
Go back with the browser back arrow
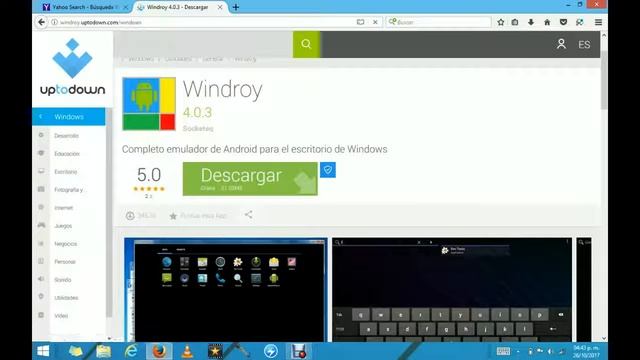tap(42, 22)
